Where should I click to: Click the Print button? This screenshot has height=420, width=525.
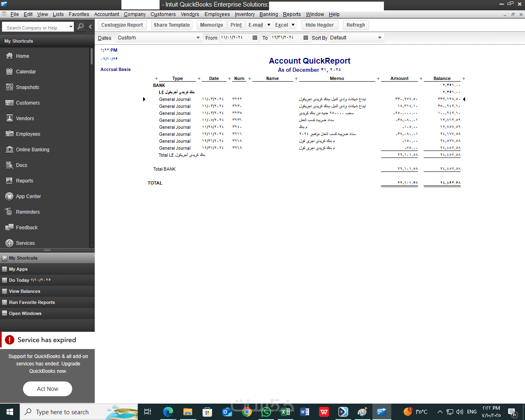[x=236, y=25]
